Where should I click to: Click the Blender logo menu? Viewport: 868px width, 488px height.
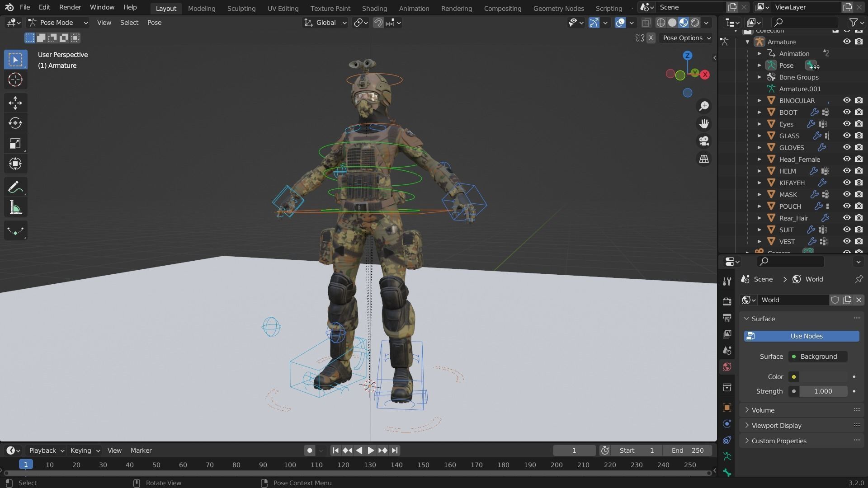tap(9, 7)
